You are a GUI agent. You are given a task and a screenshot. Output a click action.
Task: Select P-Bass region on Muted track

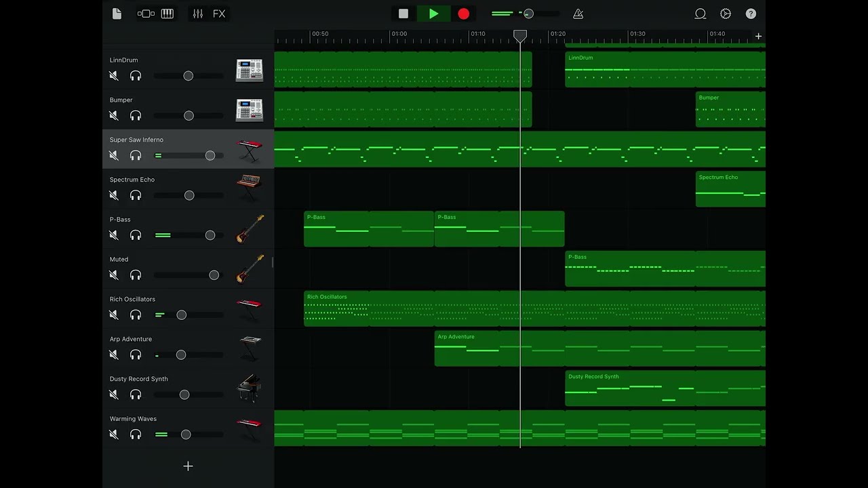click(665, 269)
